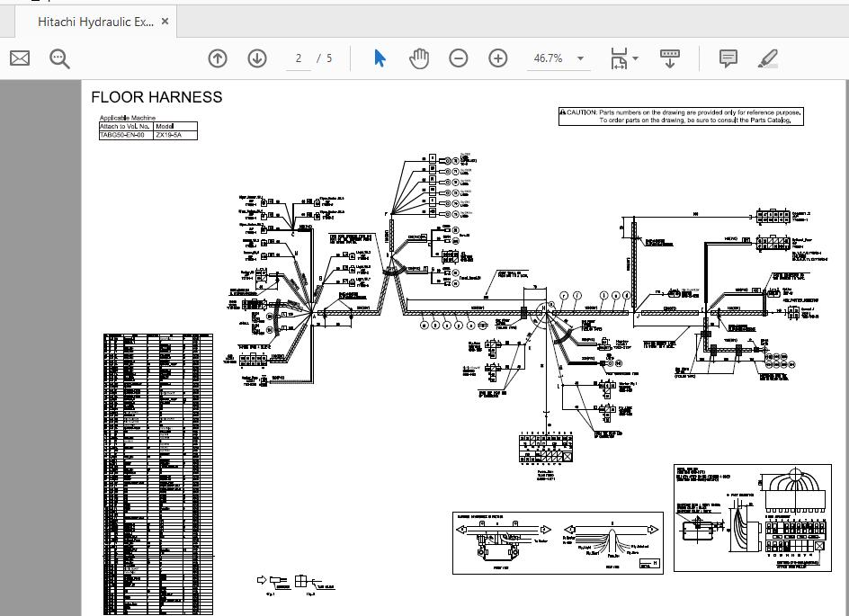Click the scrolling mode keyboard icon

pos(670,58)
